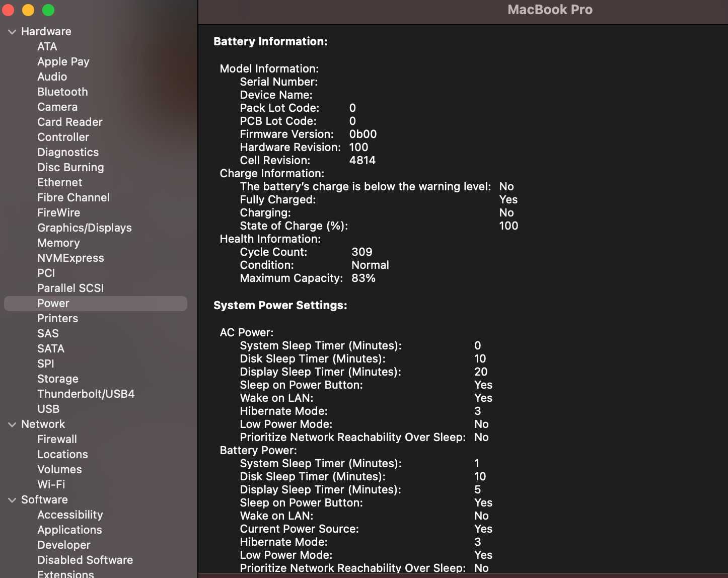Click the green zoom window button

(48, 10)
